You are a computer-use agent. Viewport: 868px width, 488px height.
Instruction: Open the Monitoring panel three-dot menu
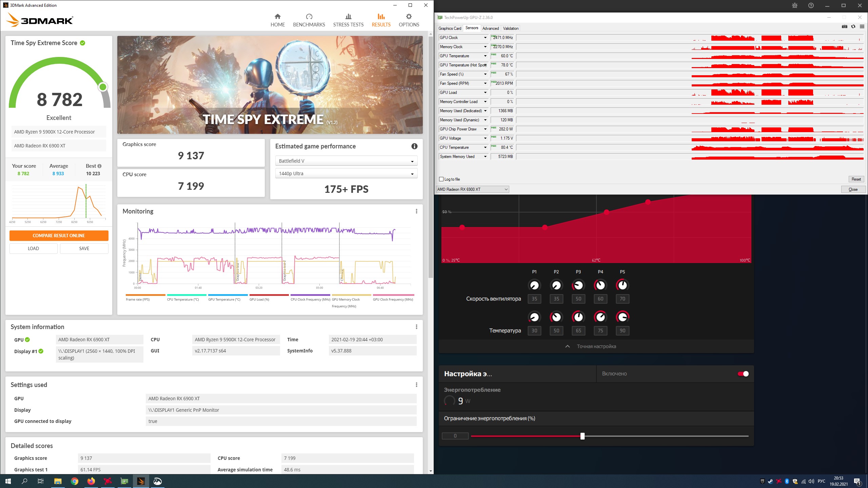click(416, 211)
